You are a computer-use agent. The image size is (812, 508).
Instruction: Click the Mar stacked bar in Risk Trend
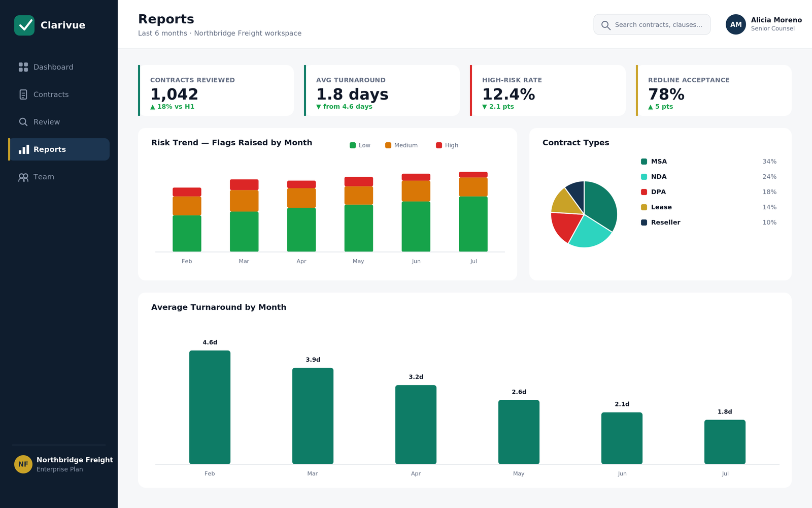tap(244, 215)
